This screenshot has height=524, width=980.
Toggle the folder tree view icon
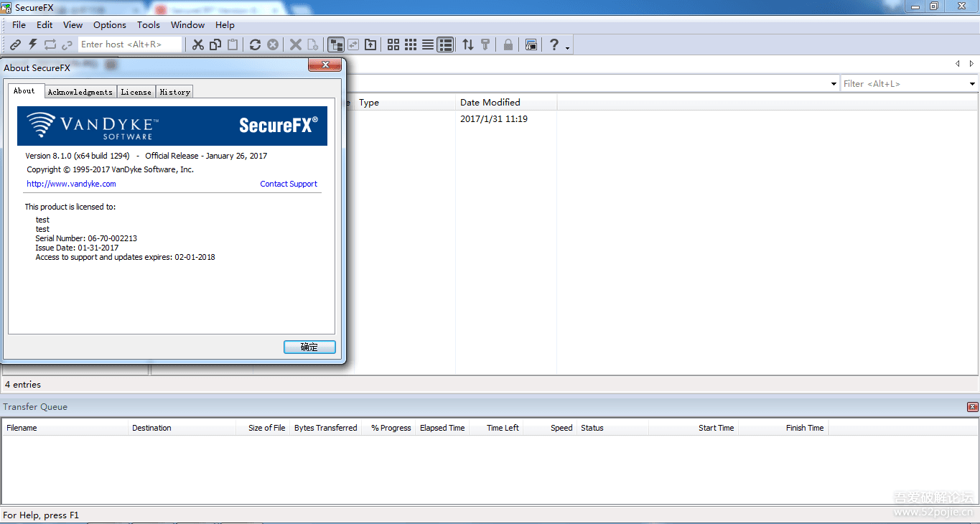pyautogui.click(x=335, y=45)
